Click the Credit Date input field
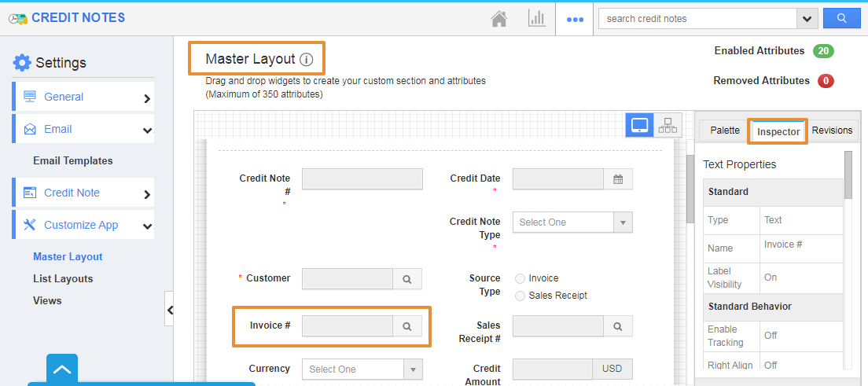 558,179
